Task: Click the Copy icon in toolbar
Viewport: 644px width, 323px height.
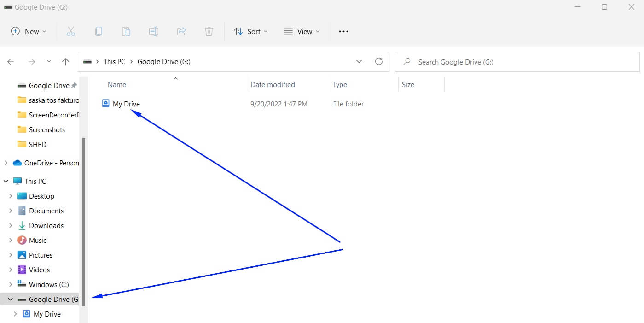Action: click(x=98, y=31)
